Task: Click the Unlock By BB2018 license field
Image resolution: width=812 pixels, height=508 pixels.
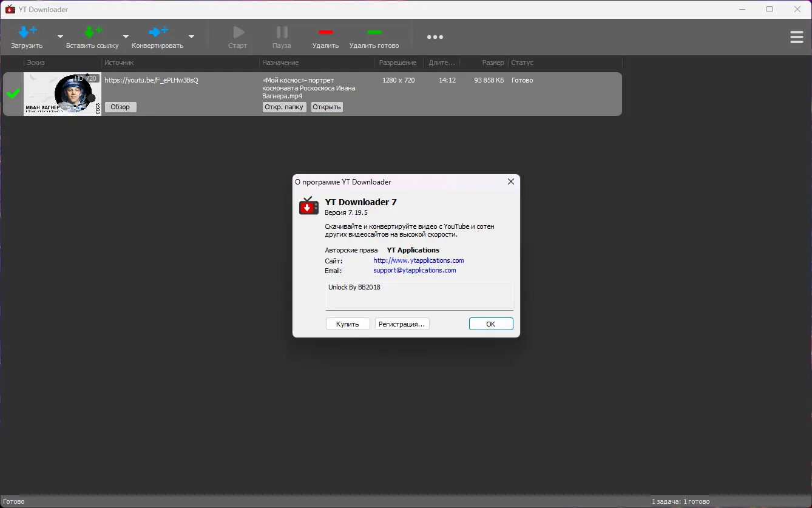Action: point(419,295)
